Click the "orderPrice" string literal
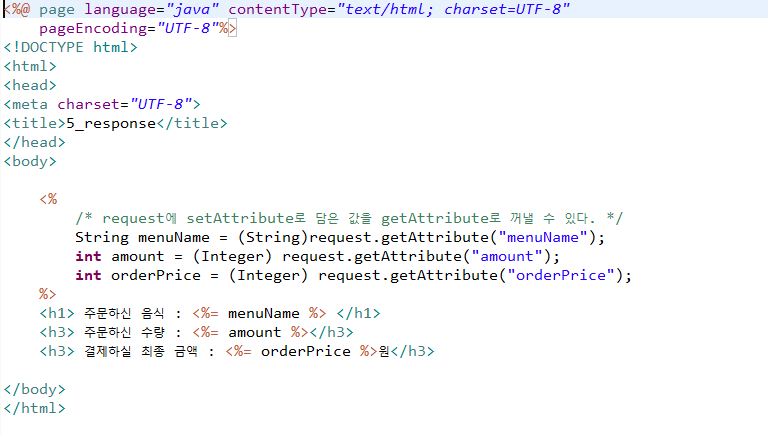Screen dimensions: 768x435 point(561,276)
